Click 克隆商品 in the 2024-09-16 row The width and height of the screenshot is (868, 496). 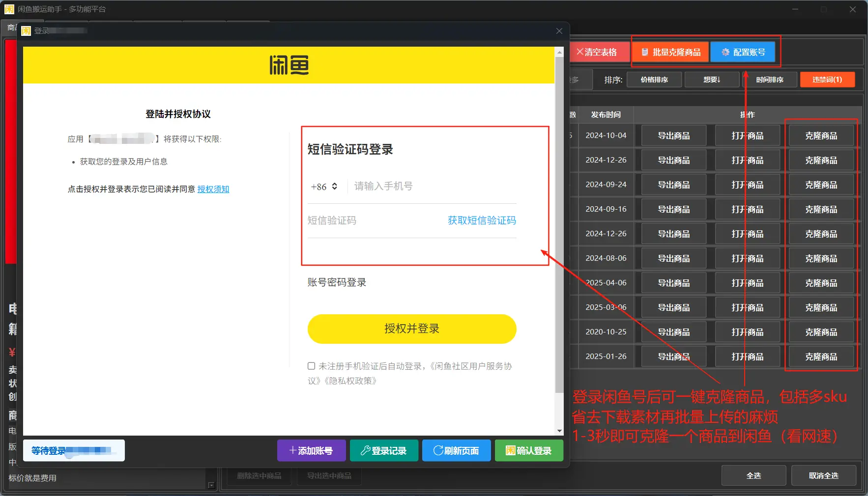[x=821, y=209]
